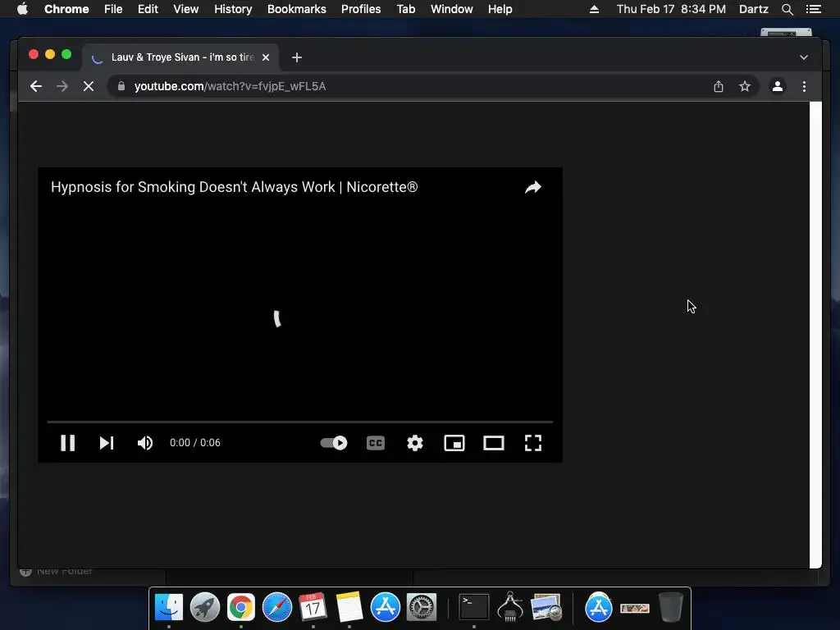Open Chrome three-dot menu
Image resolution: width=840 pixels, height=630 pixels.
tap(804, 86)
